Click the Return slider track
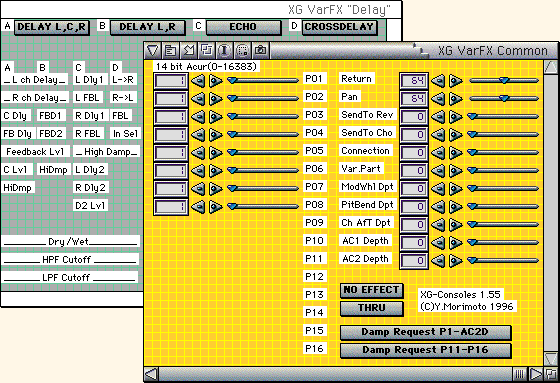 504,81
